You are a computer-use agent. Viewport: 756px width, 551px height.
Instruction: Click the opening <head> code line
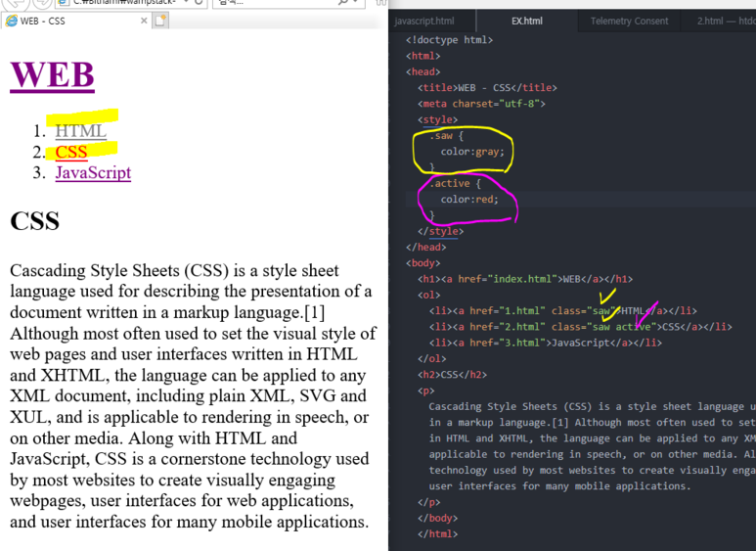click(x=422, y=71)
